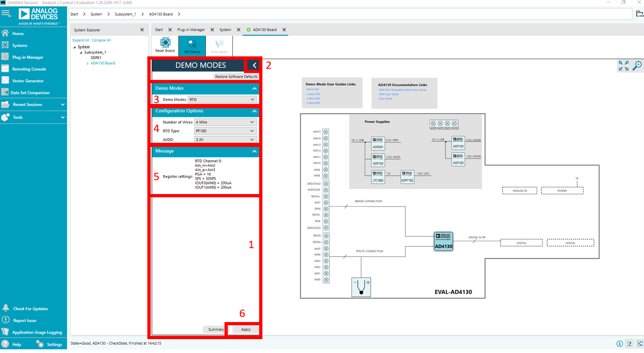This screenshot has height=353, width=644.
Task: Click the zoom-in magnifier icon
Action: [x=637, y=66]
